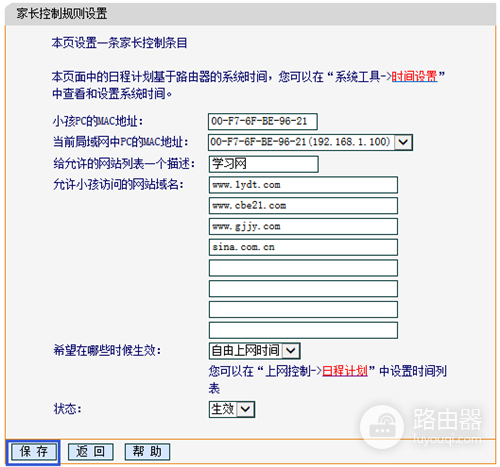The height and width of the screenshot is (467, 500).
Task: Focus the last empty domain field
Action: pos(303,330)
